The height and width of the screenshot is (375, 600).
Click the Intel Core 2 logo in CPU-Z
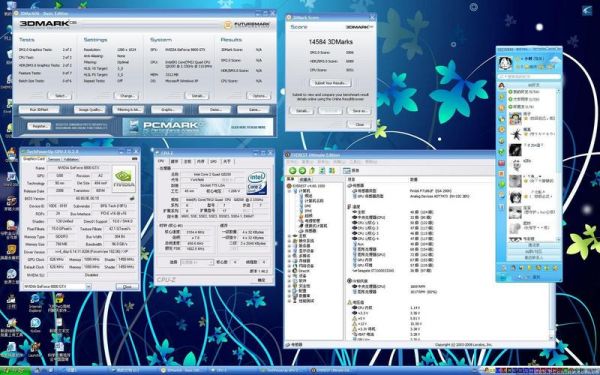pos(257,182)
